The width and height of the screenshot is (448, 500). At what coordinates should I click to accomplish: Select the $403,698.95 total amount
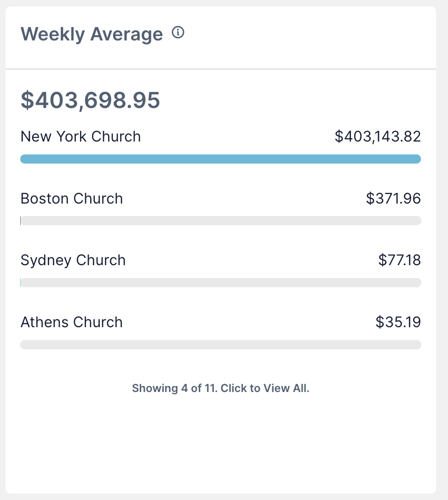pyautogui.click(x=90, y=100)
